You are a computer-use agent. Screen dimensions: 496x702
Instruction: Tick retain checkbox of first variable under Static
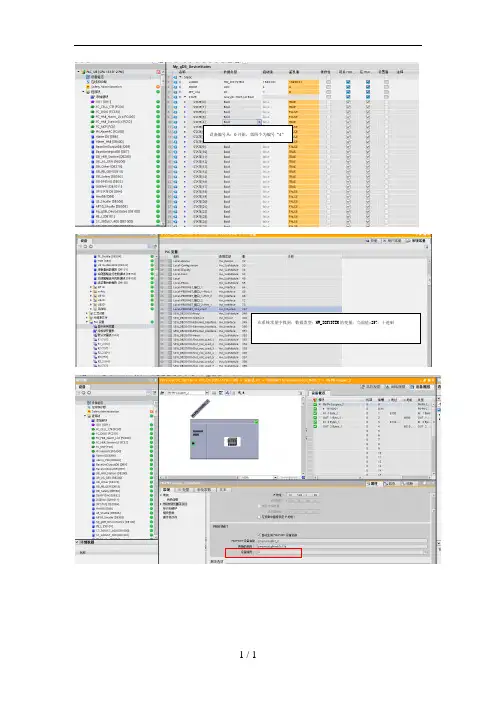329,82
